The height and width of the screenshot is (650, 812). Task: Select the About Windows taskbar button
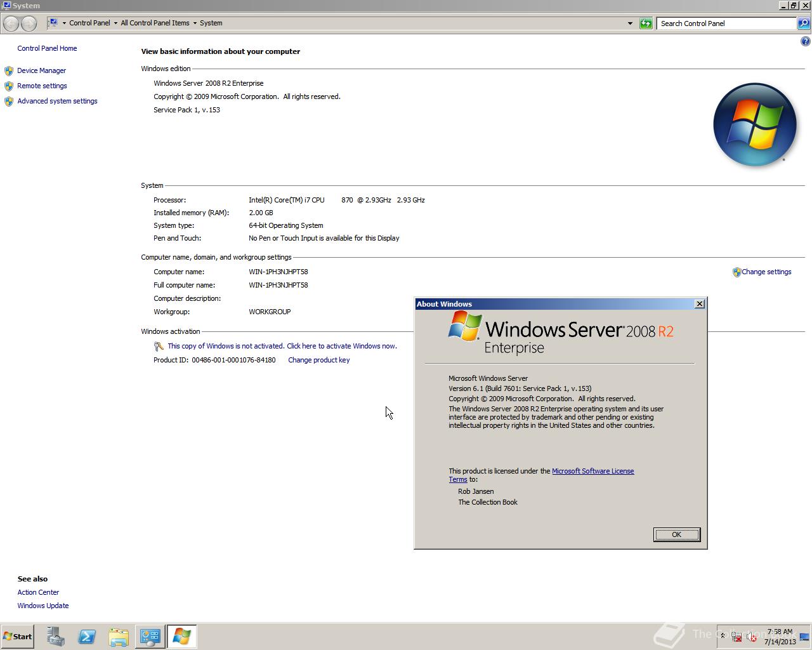pyautogui.click(x=182, y=637)
